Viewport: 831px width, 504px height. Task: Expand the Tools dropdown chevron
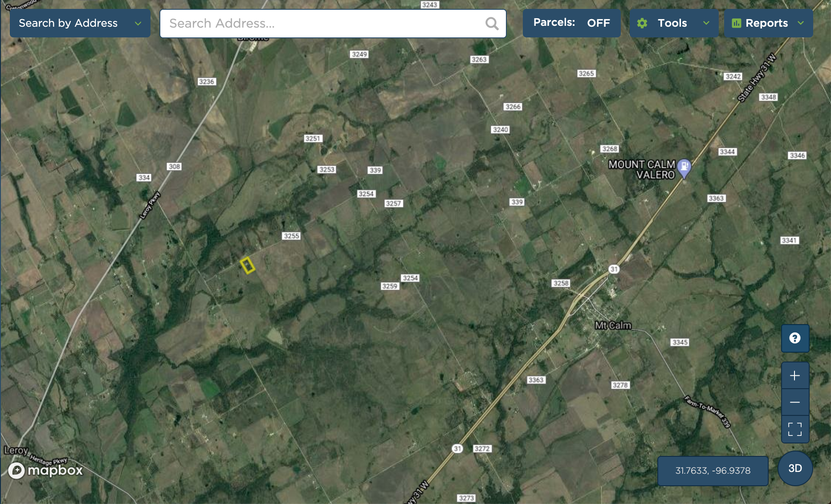(x=706, y=23)
